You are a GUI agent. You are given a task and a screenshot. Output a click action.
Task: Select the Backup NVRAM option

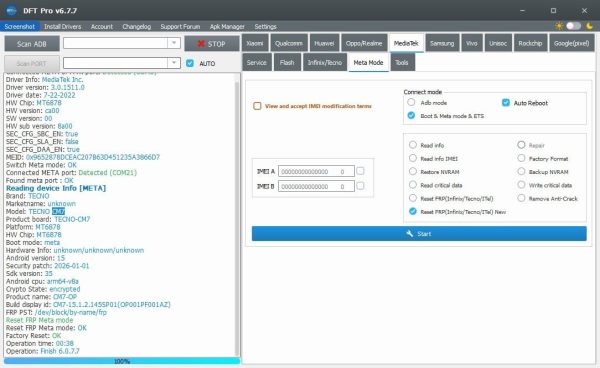tap(521, 171)
